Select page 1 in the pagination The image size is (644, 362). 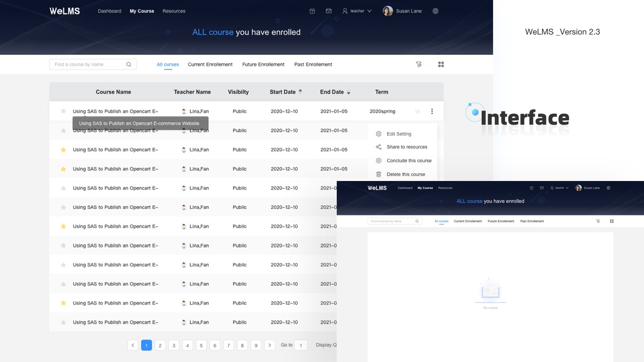point(146,345)
